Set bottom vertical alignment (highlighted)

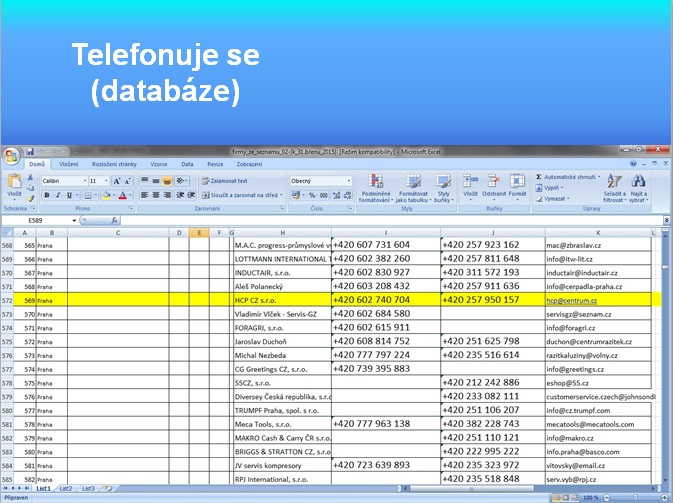tap(167, 181)
